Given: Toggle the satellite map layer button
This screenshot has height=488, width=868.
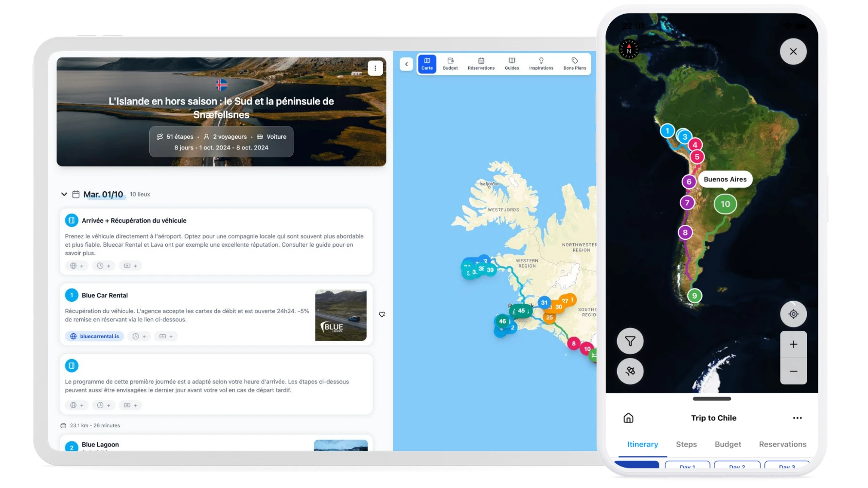Looking at the screenshot, I should (x=630, y=371).
